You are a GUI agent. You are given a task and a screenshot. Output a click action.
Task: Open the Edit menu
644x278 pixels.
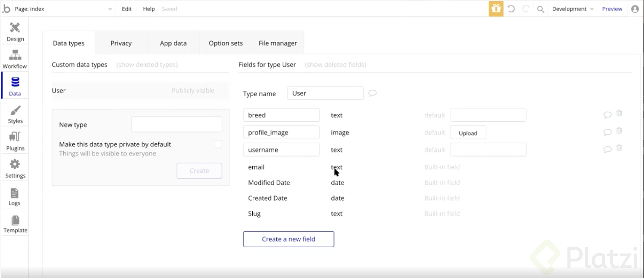tap(127, 9)
